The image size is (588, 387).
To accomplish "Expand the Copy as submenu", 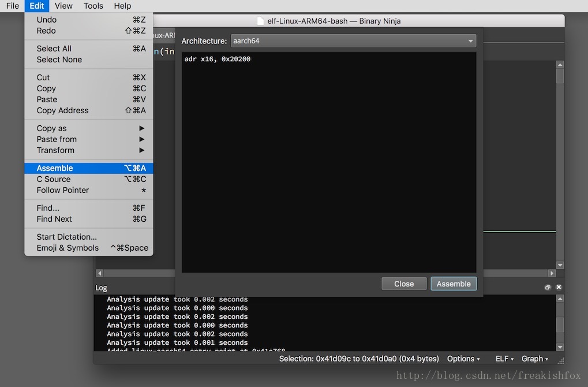I will [x=89, y=128].
